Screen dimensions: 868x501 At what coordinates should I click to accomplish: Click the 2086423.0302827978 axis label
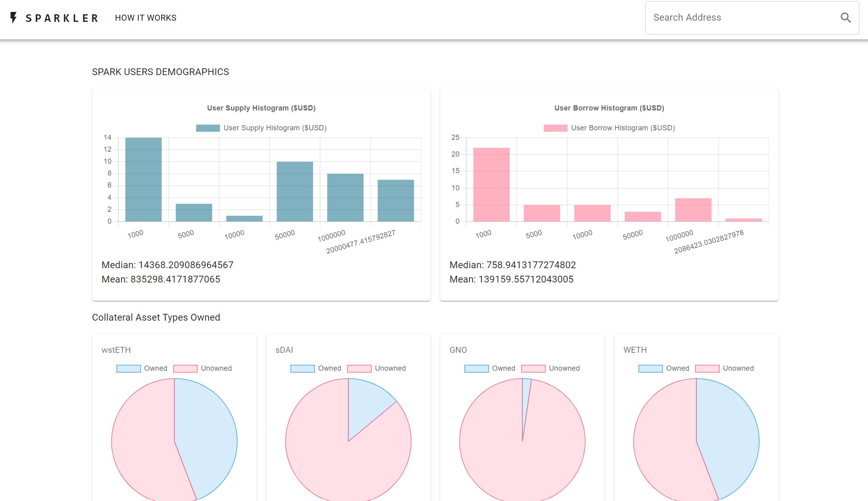(709, 242)
